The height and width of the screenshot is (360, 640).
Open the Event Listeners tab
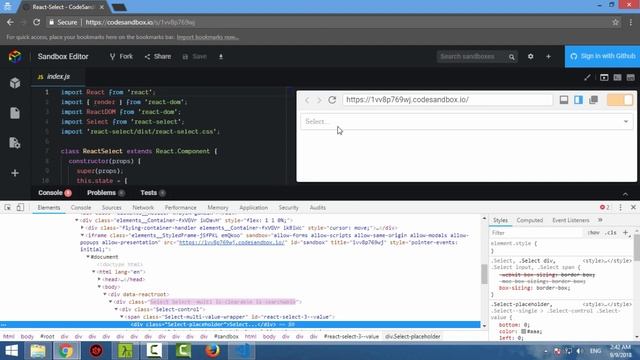coord(571,220)
